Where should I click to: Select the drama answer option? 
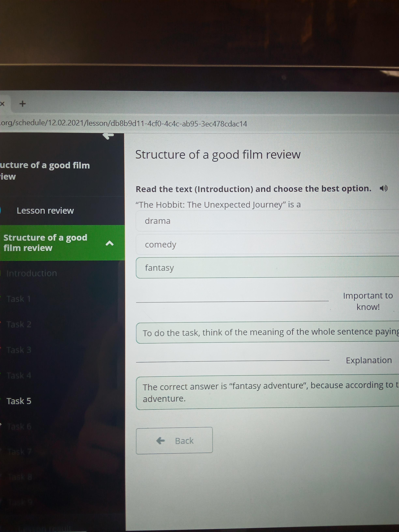click(265, 221)
